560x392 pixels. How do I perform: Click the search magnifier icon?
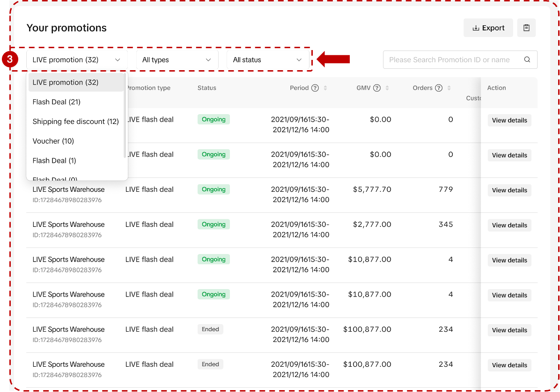tap(527, 60)
